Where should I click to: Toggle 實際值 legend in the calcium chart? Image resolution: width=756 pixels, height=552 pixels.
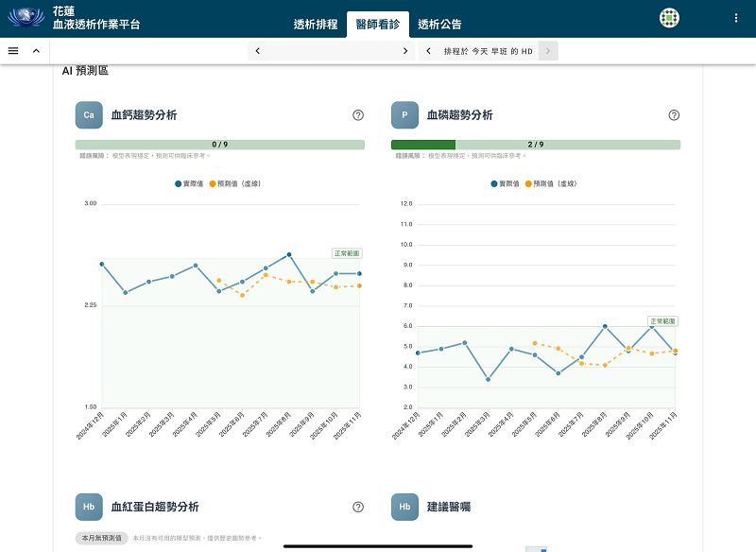[189, 182]
